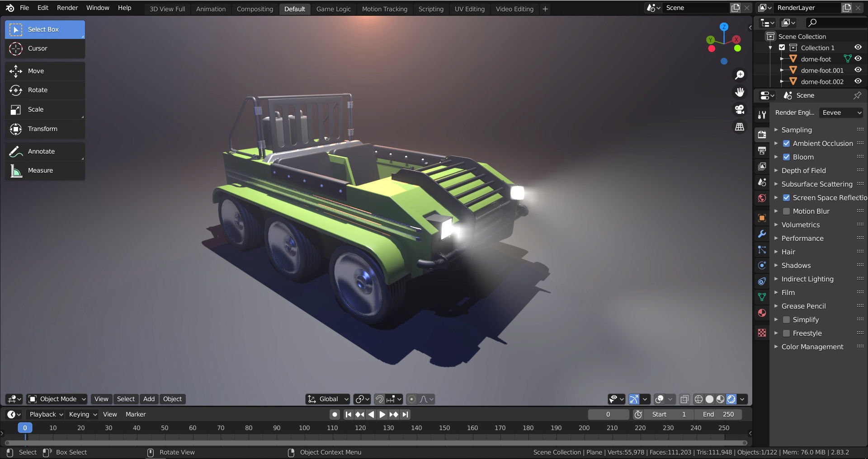Enable the Freestyle checkbox
The image size is (868, 459).
click(x=786, y=333)
